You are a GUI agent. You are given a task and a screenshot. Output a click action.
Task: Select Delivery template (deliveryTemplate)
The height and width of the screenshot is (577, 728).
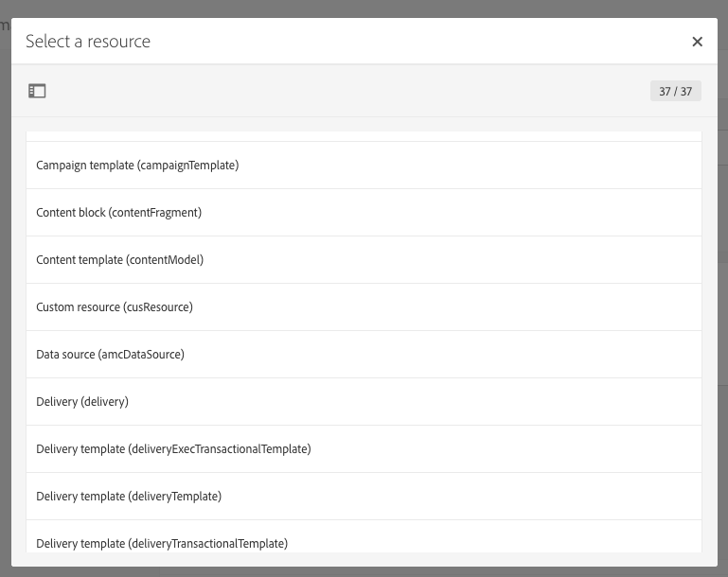(x=129, y=497)
